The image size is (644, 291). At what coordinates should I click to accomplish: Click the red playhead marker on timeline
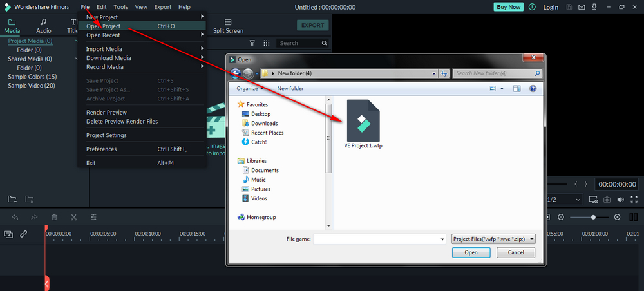(46, 228)
